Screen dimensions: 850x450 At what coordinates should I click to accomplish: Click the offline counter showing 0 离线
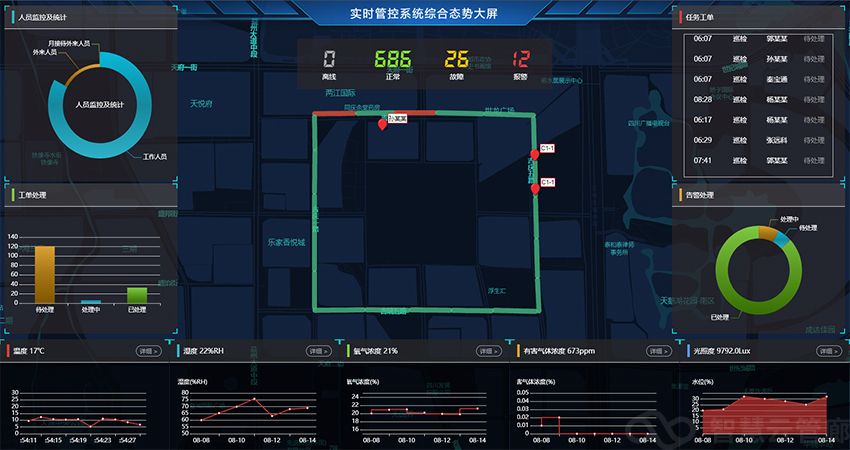329,65
